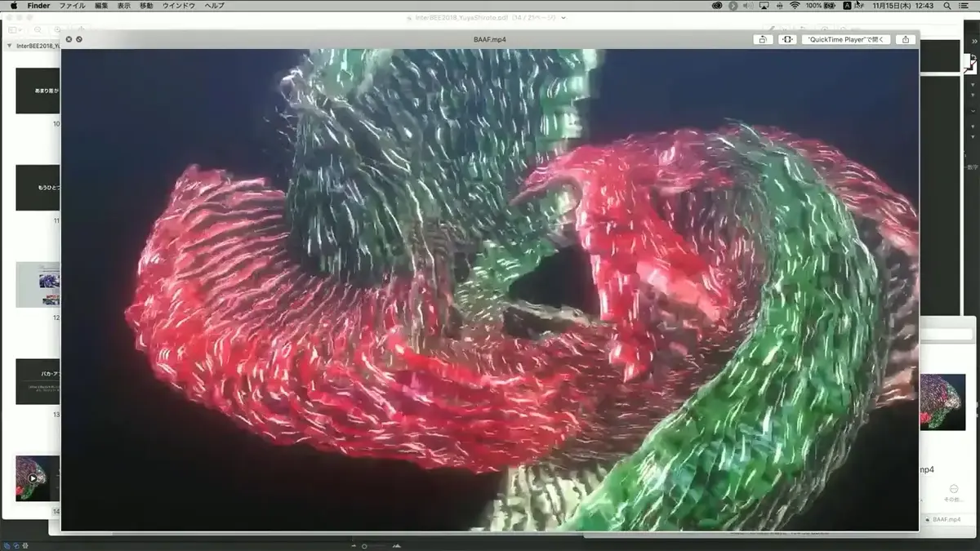This screenshot has width=980, height=551.
Task: Open the ファイル menu
Action: pos(72,6)
